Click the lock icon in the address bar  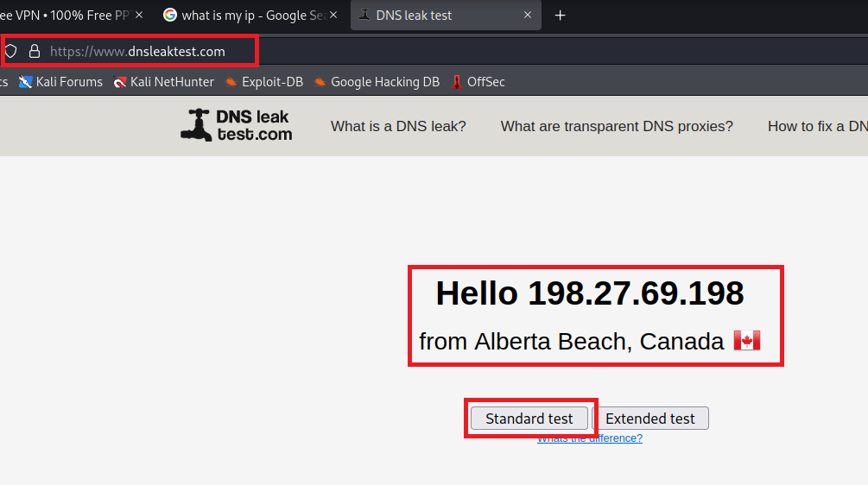pos(35,52)
